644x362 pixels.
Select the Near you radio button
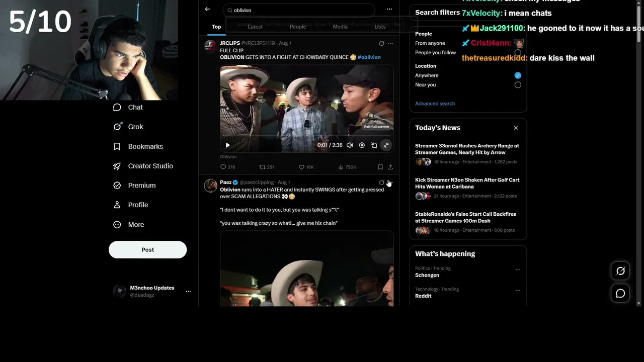[x=518, y=85]
